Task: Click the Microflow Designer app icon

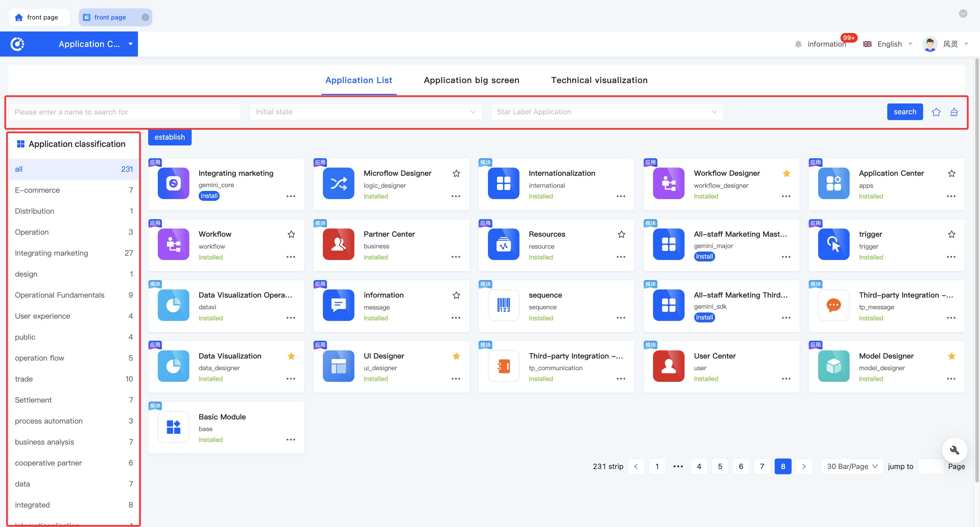Action: click(338, 184)
